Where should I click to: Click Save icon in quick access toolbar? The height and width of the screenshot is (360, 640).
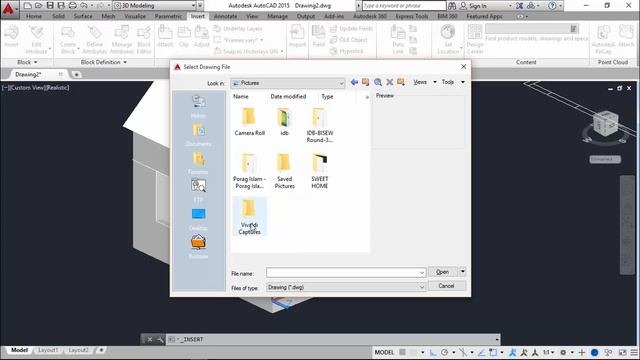pyautogui.click(x=50, y=6)
